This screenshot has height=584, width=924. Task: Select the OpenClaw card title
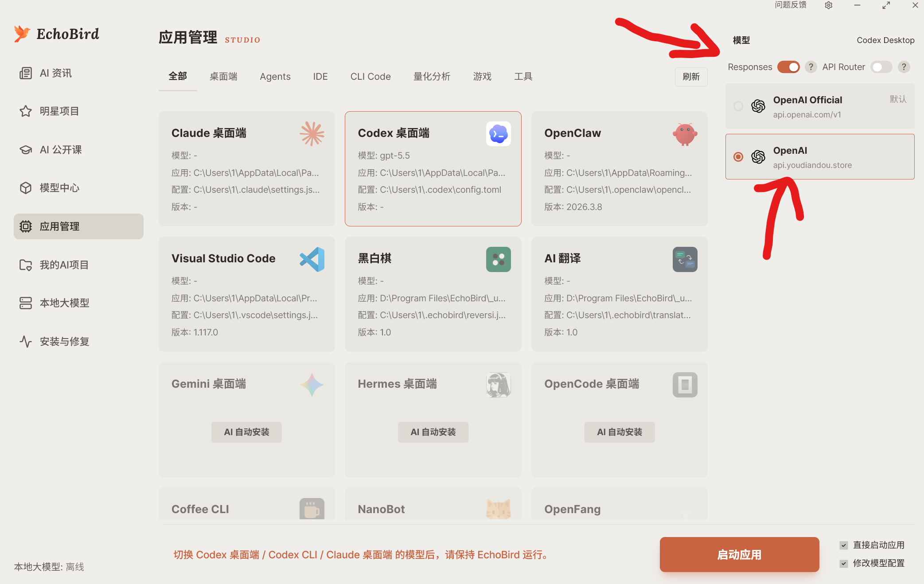point(573,133)
